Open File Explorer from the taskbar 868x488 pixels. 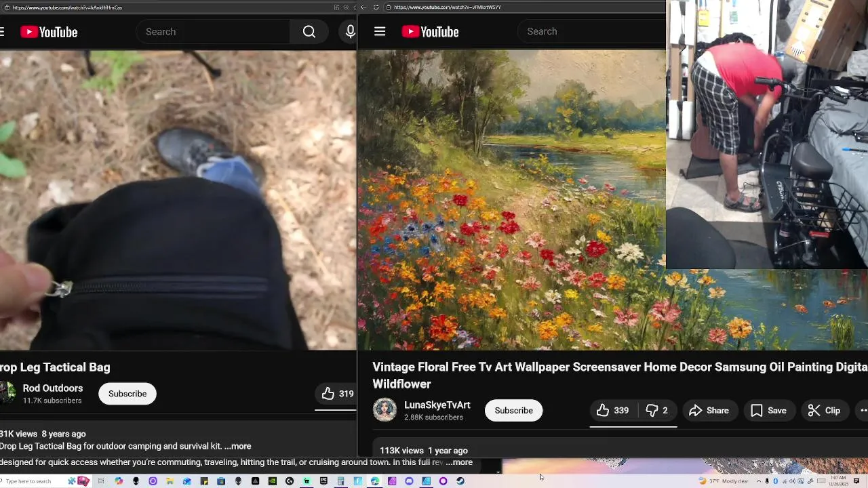click(170, 481)
